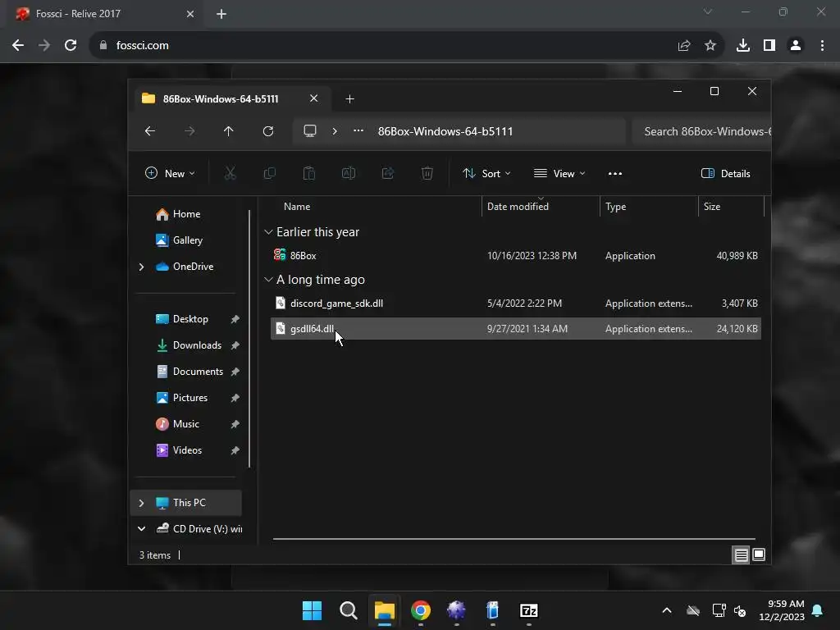Collapse the CD Drive (V:) tree node

tap(141, 529)
